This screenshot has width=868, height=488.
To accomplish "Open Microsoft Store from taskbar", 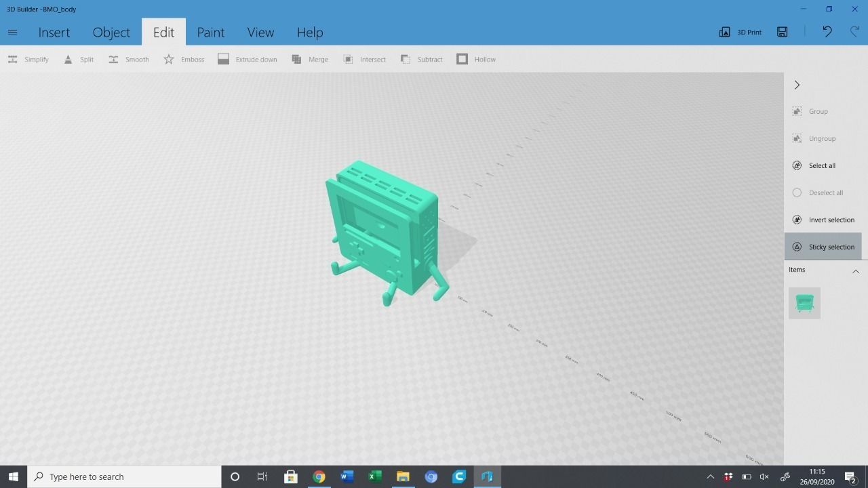I will pyautogui.click(x=290, y=476).
